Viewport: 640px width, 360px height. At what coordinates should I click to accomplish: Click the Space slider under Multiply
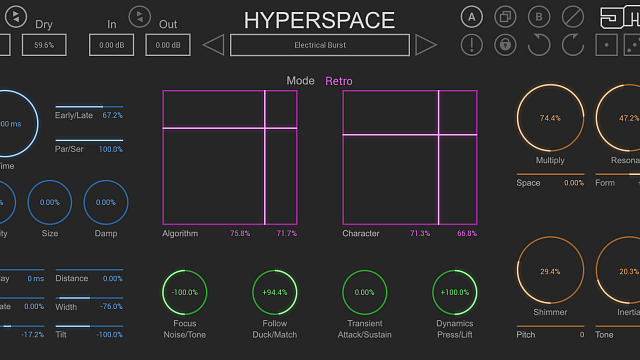point(550,174)
